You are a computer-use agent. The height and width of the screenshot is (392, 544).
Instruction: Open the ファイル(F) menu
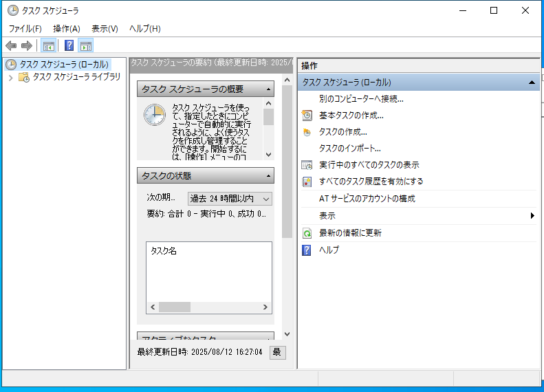25,28
